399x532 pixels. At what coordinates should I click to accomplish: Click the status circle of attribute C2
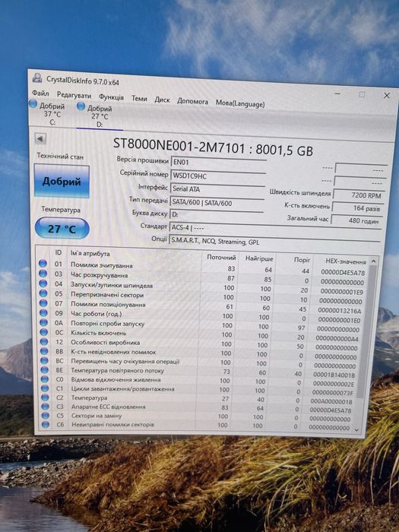pyautogui.click(x=45, y=397)
